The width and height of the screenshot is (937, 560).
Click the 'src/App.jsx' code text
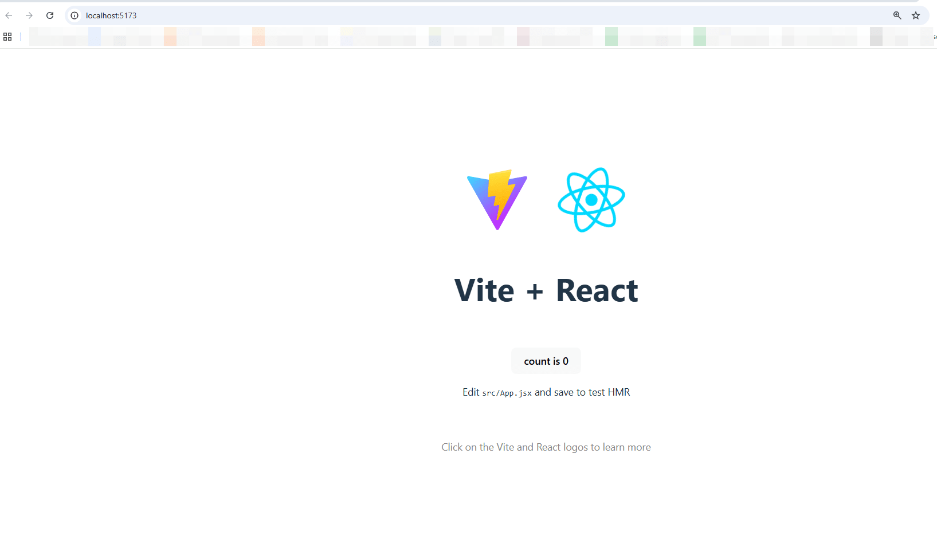click(x=507, y=393)
